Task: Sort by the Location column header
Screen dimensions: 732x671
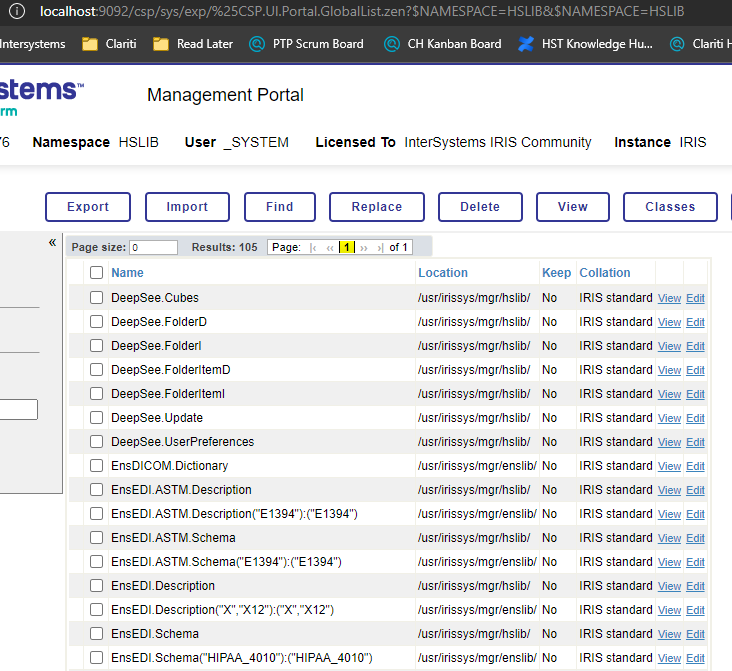Action: [x=443, y=273]
